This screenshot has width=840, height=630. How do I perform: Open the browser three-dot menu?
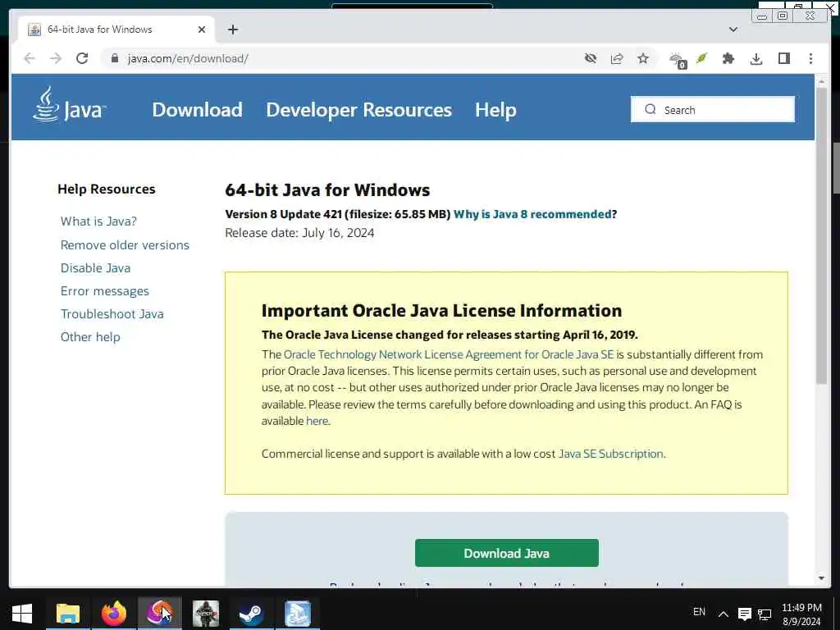(810, 58)
